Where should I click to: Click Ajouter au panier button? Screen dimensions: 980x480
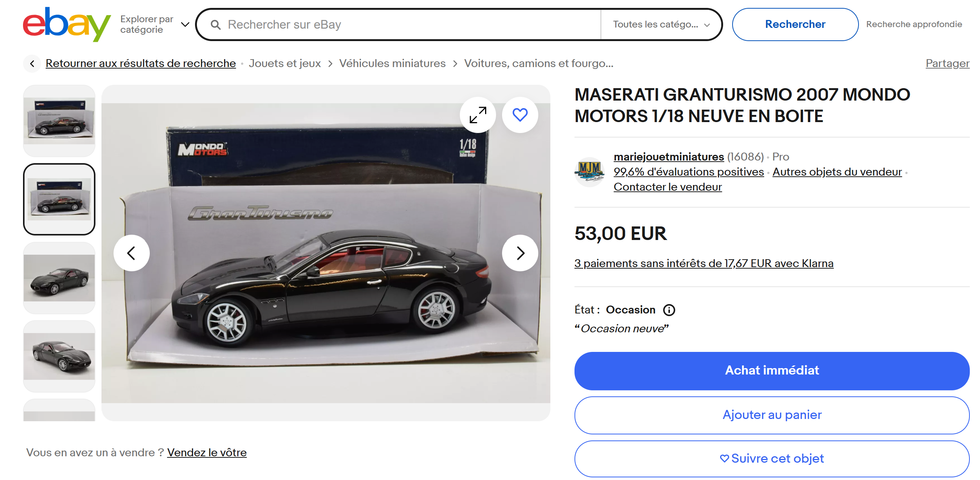771,415
